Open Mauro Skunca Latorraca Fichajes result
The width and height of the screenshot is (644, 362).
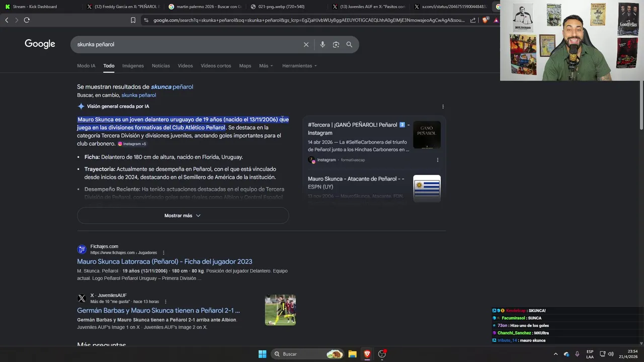tap(165, 261)
